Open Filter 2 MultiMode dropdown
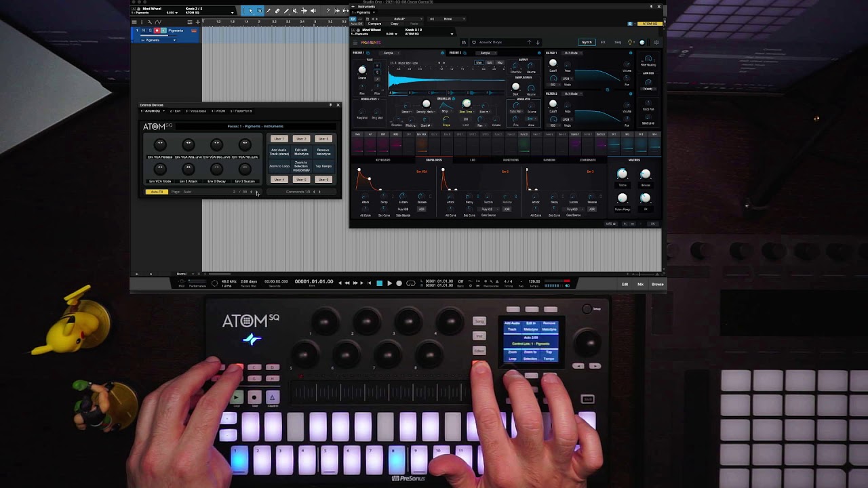 coord(573,94)
